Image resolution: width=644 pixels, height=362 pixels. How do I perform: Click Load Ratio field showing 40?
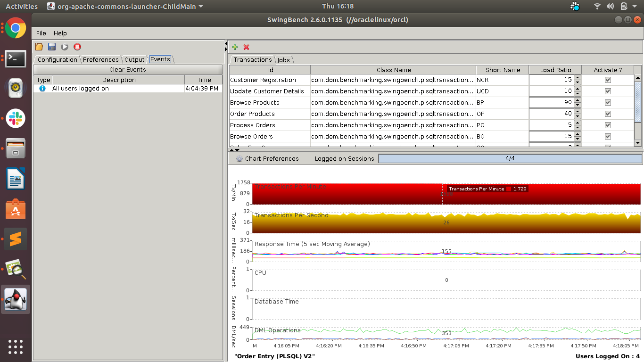click(552, 114)
